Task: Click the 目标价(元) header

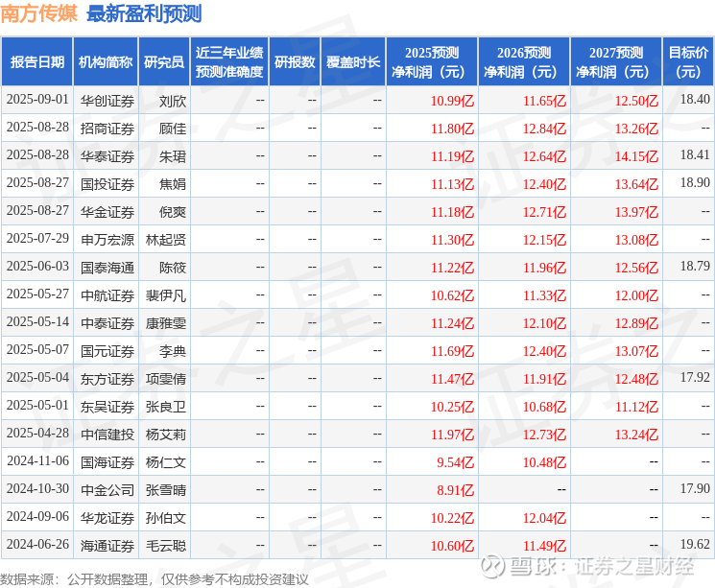Action: [x=687, y=62]
